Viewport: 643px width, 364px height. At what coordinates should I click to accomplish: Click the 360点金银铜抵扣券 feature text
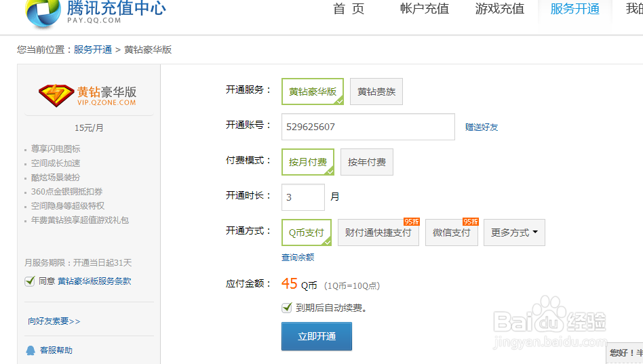pyautogui.click(x=67, y=191)
